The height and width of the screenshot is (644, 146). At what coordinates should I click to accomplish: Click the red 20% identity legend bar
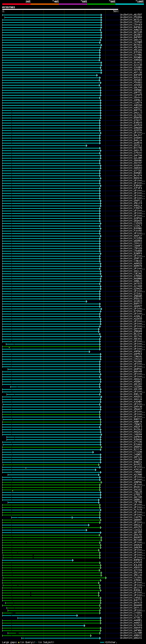coord(16,4)
